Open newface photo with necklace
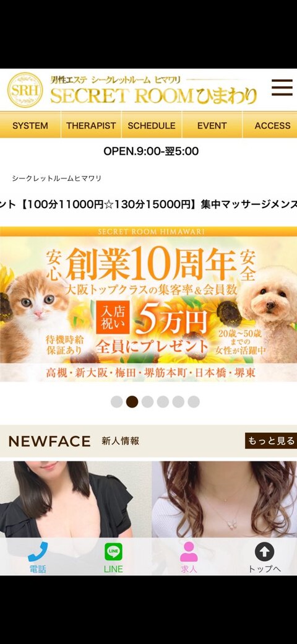The height and width of the screenshot is (644, 297). point(225,499)
